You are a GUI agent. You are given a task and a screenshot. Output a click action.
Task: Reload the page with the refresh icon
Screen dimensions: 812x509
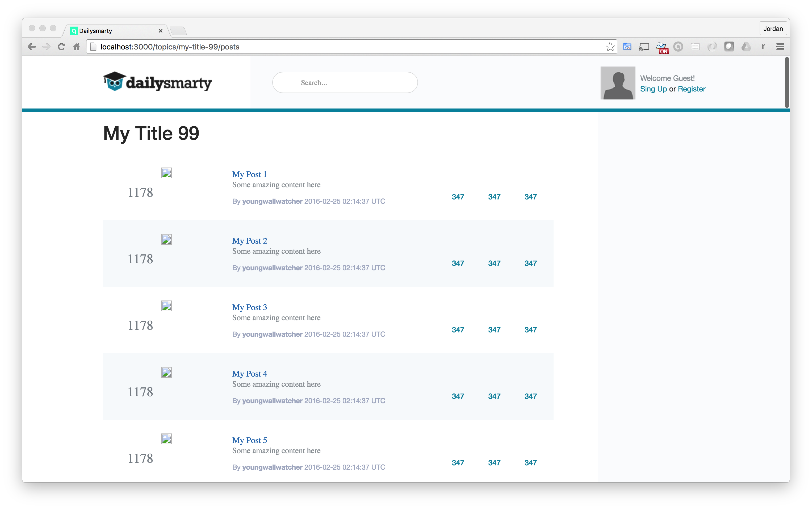[61, 47]
